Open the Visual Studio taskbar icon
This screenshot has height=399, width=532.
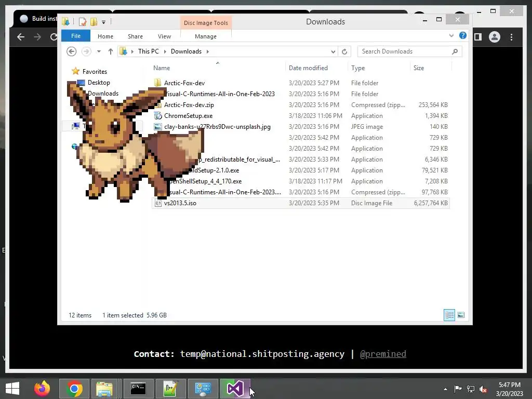235,389
